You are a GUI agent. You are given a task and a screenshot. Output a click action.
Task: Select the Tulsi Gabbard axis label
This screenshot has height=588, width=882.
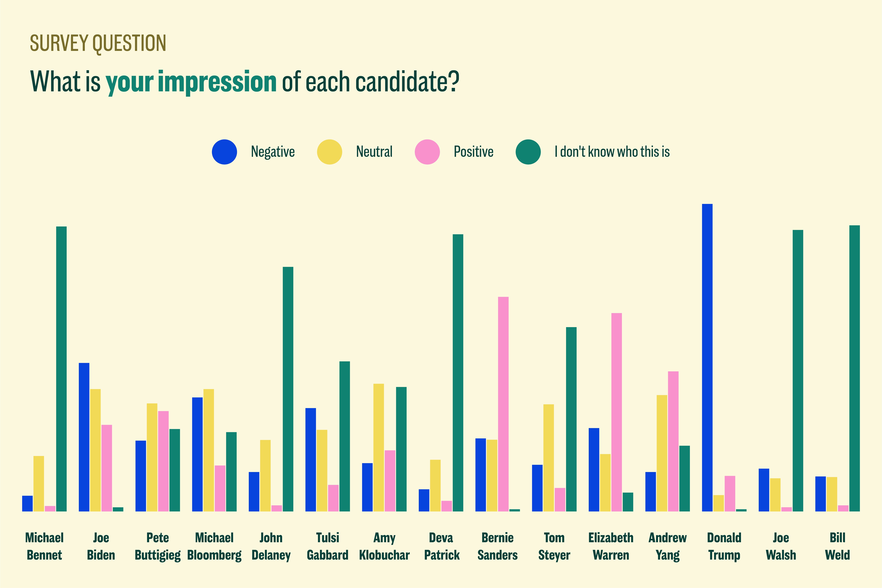coord(328,546)
